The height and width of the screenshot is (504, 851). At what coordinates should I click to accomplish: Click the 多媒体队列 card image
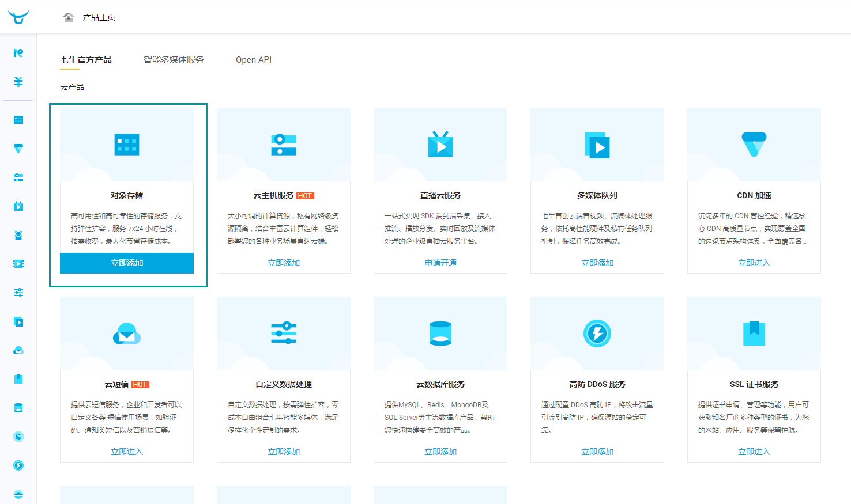(x=597, y=145)
